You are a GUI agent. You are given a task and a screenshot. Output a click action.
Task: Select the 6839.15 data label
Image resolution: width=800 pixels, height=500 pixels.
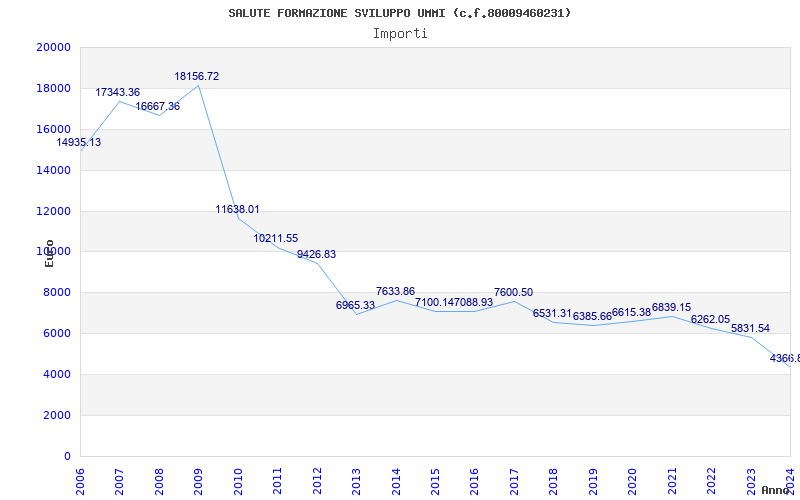point(671,307)
